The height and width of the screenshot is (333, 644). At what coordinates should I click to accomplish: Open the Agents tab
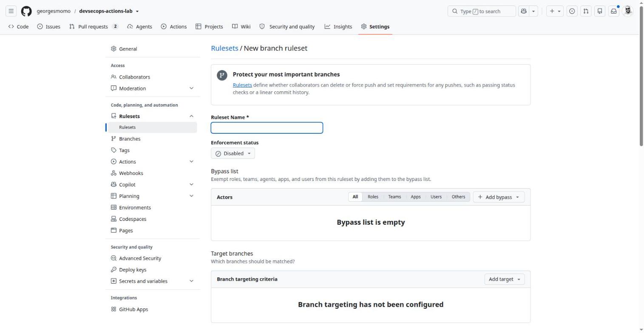click(x=139, y=26)
